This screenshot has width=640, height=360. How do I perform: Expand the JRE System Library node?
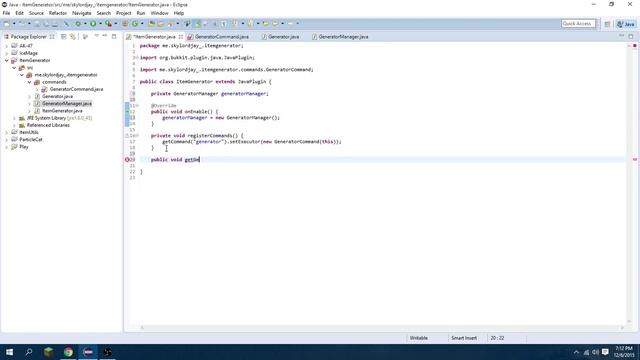click(14, 118)
